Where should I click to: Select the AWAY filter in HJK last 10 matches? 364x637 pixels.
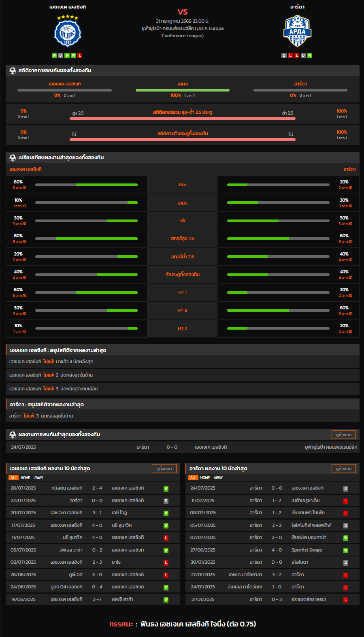tap(38, 478)
